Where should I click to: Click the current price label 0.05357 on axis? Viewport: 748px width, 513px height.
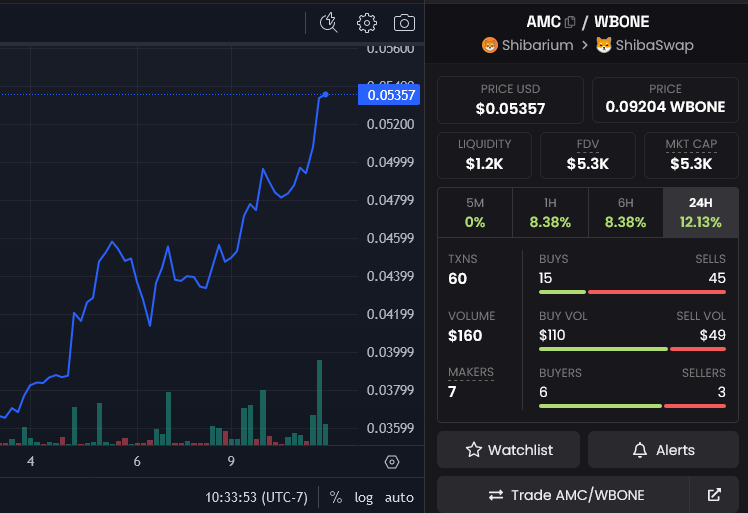pyautogui.click(x=389, y=94)
